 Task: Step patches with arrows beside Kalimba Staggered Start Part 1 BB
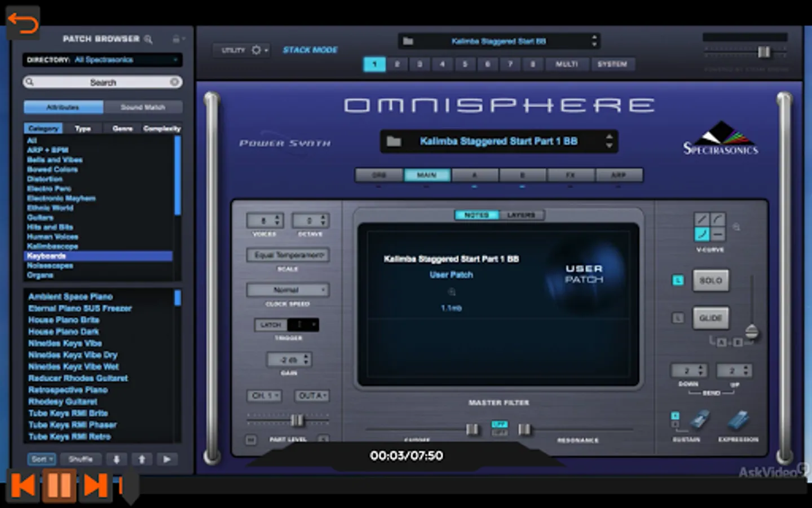tap(609, 141)
